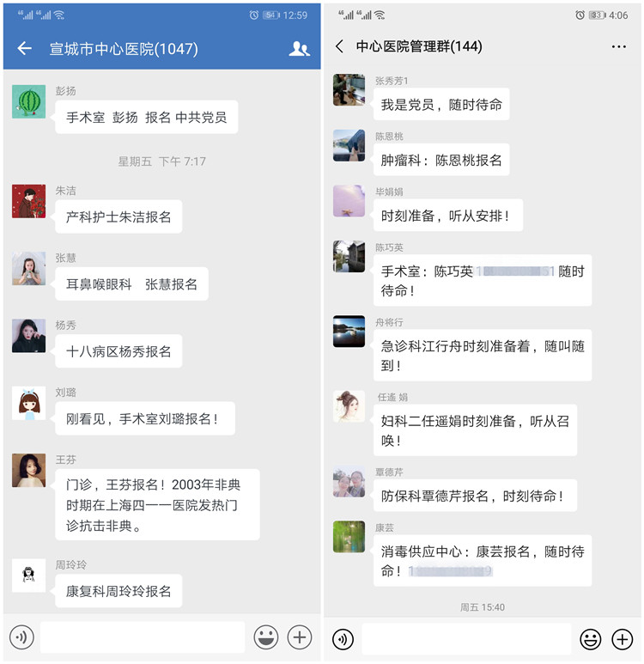Tap the back arrow in 宣城市中心医院 chat

[25, 48]
